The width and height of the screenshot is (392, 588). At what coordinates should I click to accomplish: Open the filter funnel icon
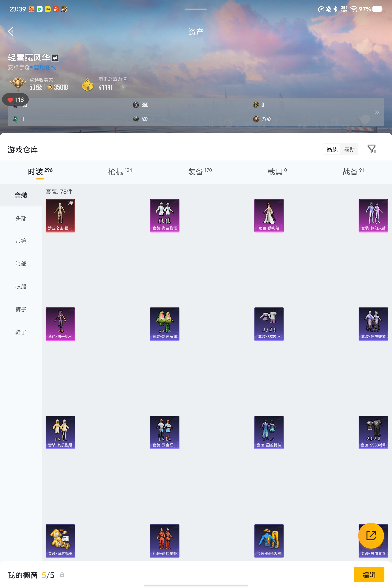[372, 149]
